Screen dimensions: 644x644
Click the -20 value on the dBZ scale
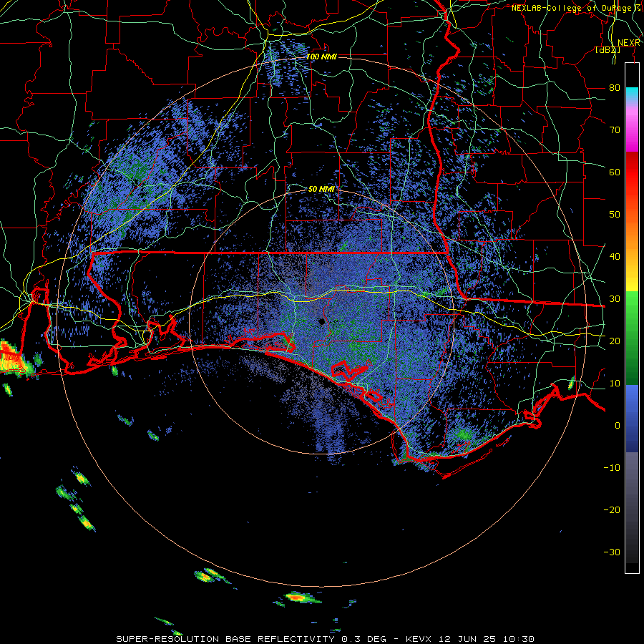click(612, 509)
